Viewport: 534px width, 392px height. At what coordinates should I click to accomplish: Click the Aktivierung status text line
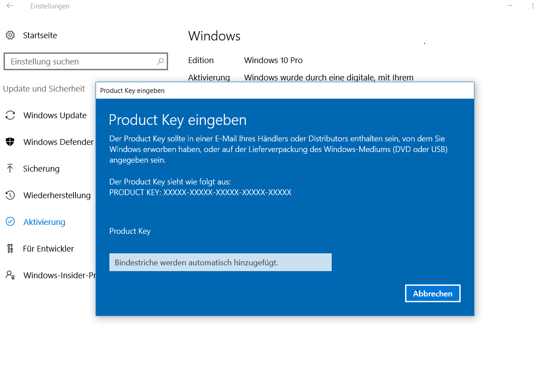coord(329,77)
